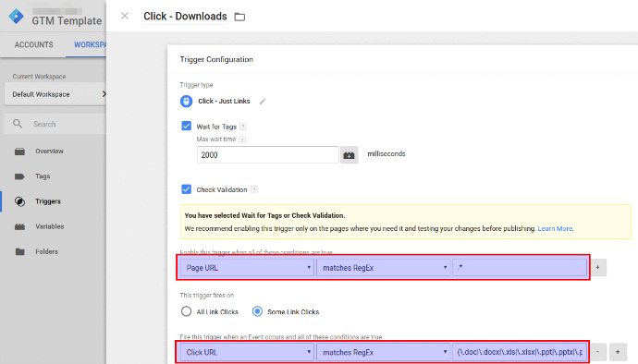The image size is (638, 364).
Task: Open Tags in the sidebar
Action: coord(43,176)
